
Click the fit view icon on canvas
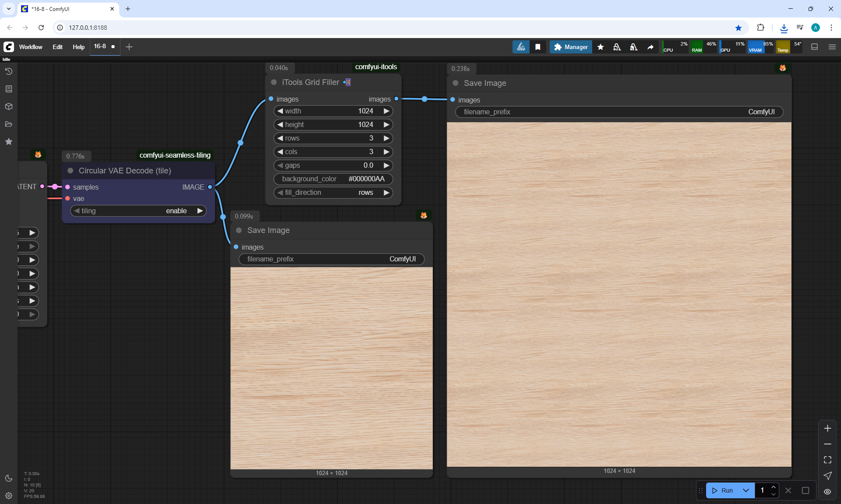coord(827,460)
